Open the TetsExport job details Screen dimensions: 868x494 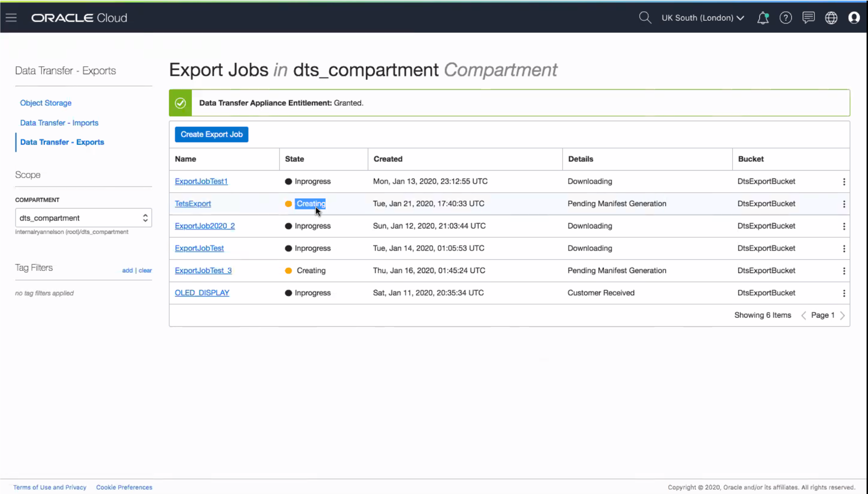(193, 203)
